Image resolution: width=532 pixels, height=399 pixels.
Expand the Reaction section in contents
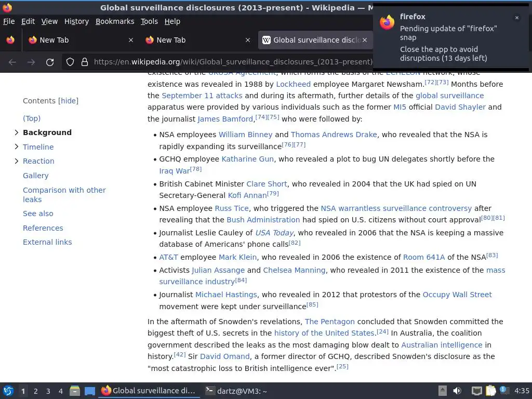coord(16,161)
